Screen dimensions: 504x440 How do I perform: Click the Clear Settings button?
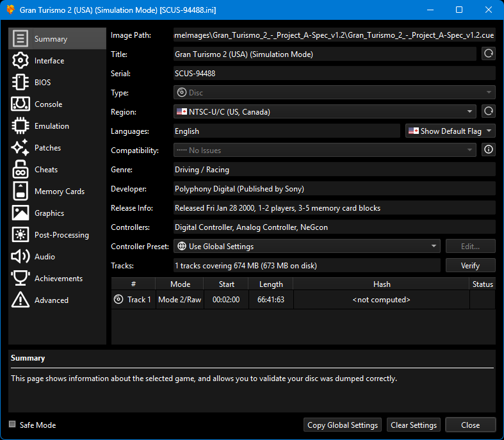pyautogui.click(x=414, y=425)
